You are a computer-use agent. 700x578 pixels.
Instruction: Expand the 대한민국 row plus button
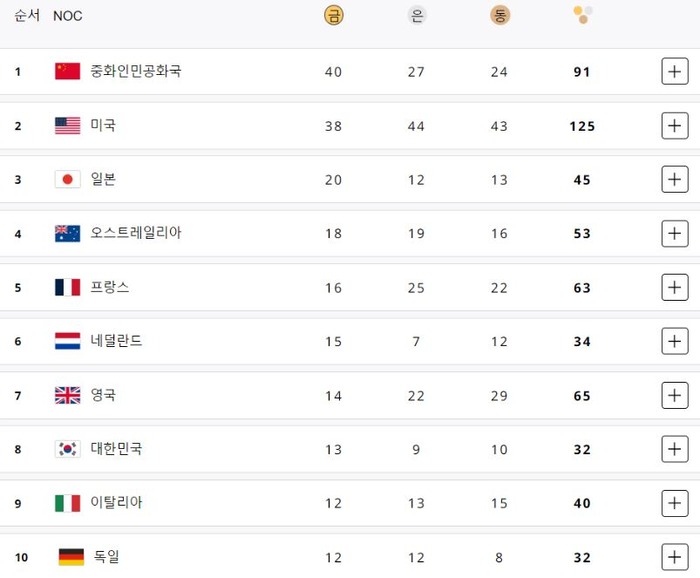coord(675,449)
